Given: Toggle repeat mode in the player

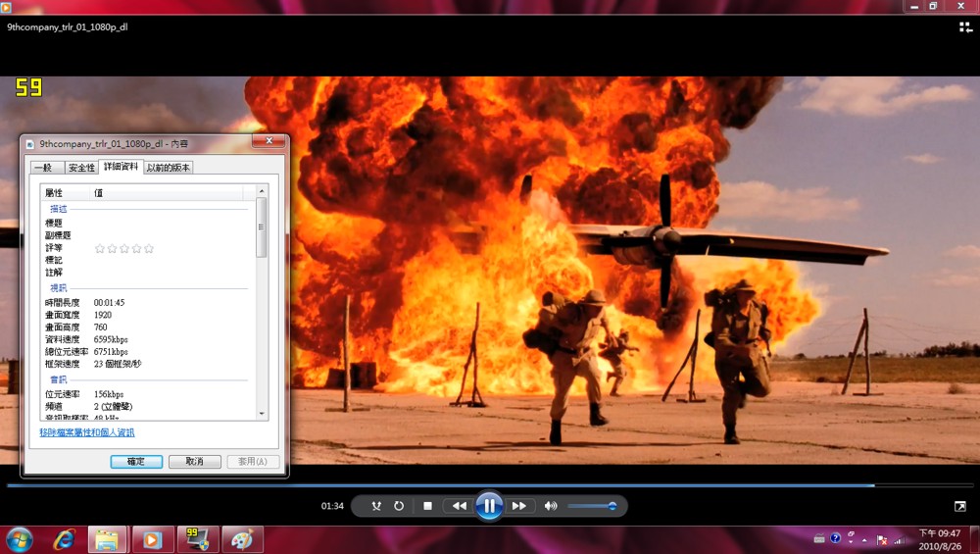Looking at the screenshot, I should coord(399,506).
